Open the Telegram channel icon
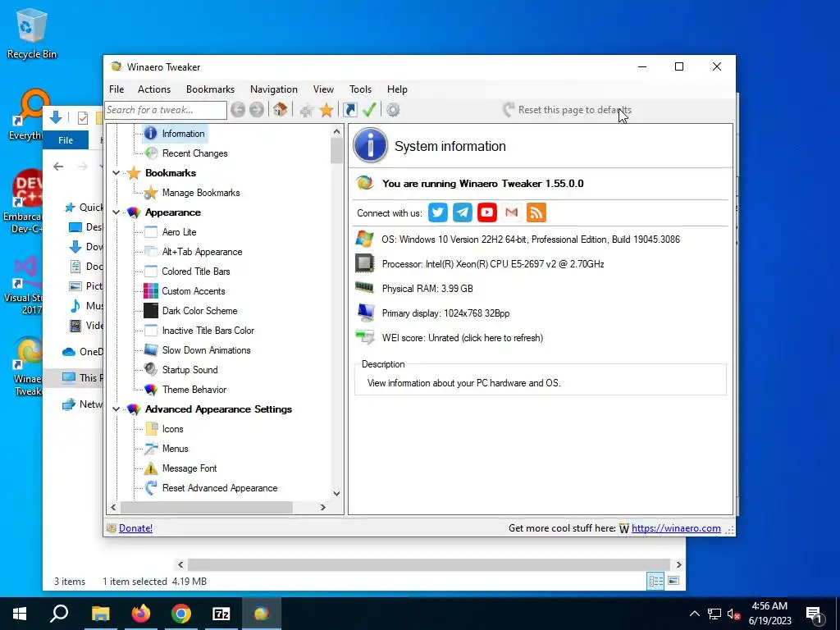 pyautogui.click(x=463, y=212)
